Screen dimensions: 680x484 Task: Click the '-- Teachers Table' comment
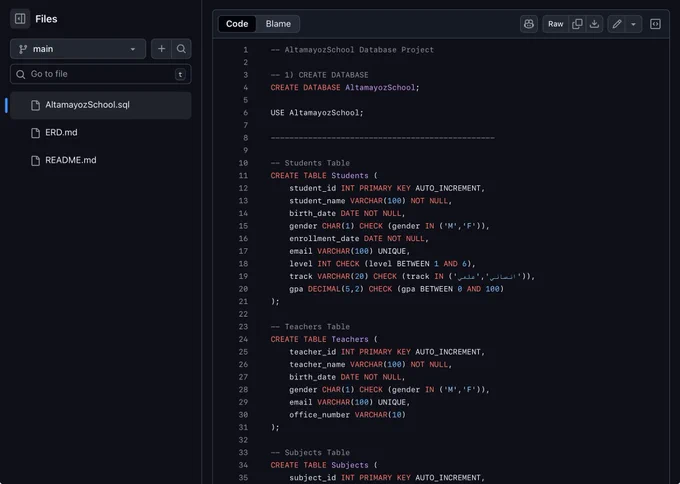pyautogui.click(x=310, y=327)
